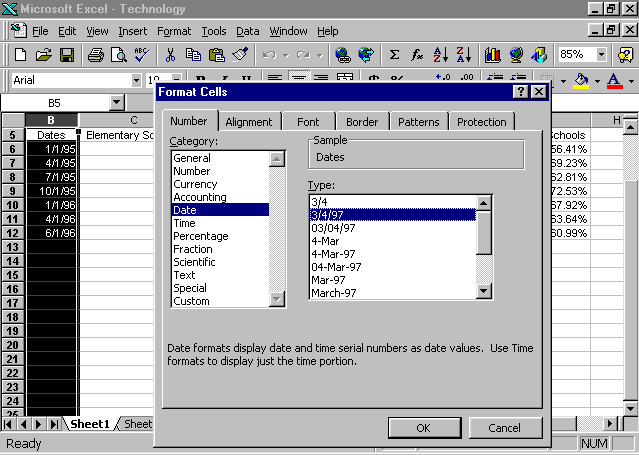Switch to the Alignment tab
This screenshot has height=455, width=639.
tap(249, 122)
